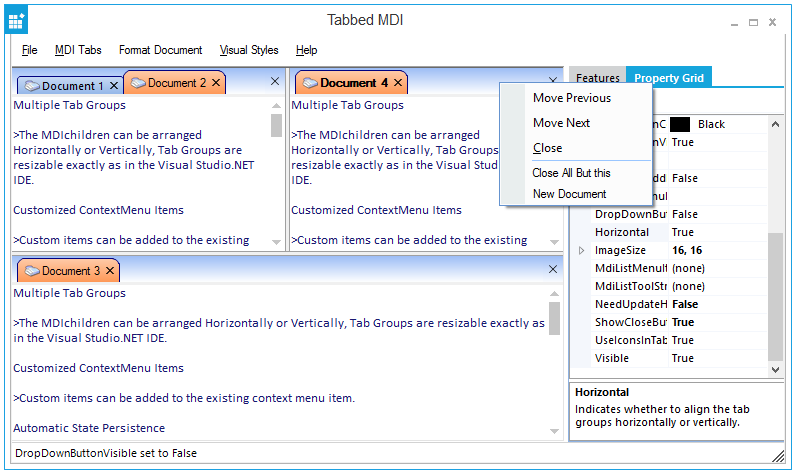Open the MDI Tabs menu
Screen dimensions: 795x472
78,50
